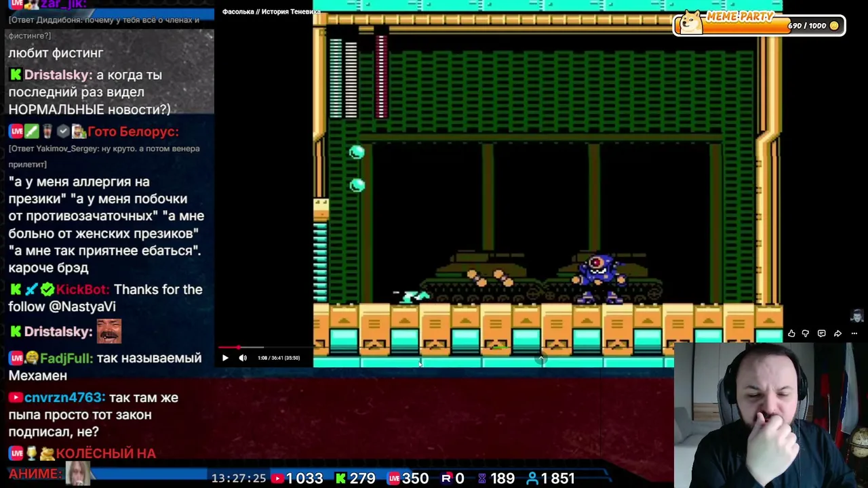The image size is (868, 488).
Task: Click the 1:08 / 36:41 video time display
Action: tap(279, 358)
